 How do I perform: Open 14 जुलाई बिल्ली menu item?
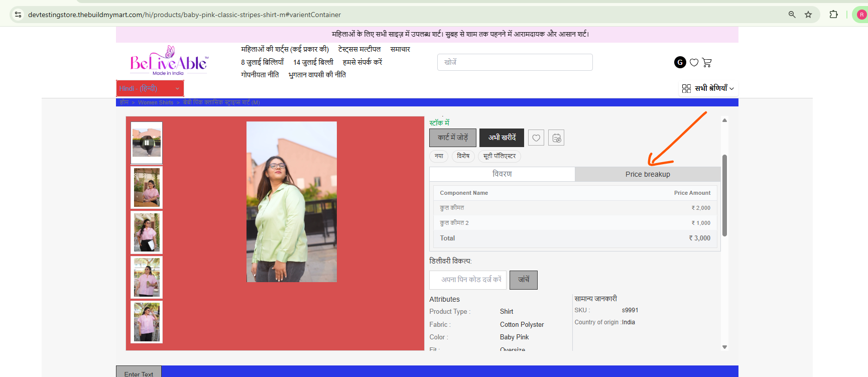(313, 62)
